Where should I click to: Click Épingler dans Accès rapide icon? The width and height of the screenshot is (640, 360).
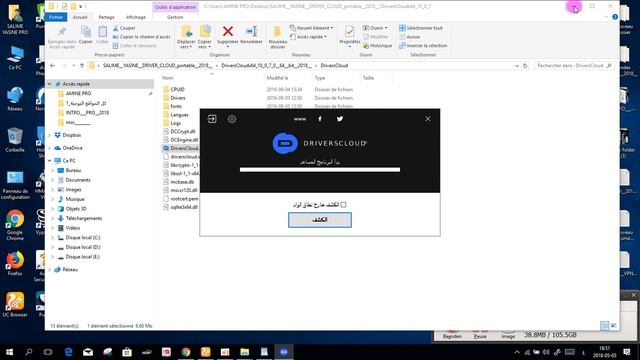click(62, 31)
